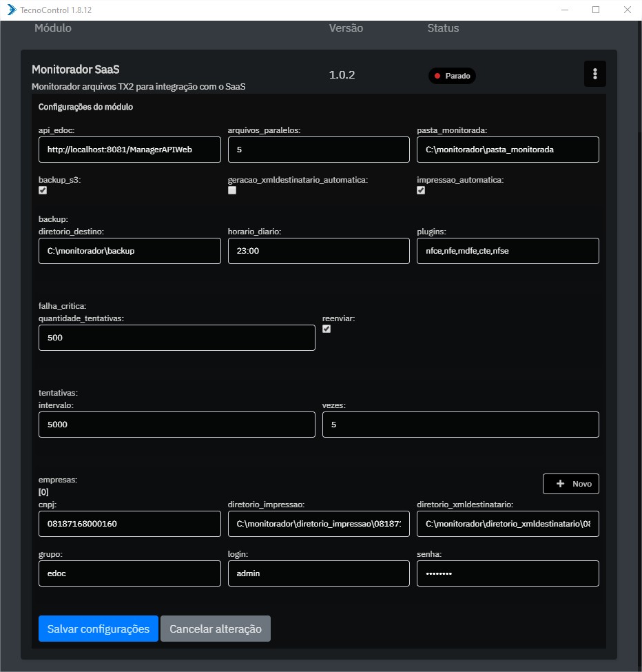Close the TecnoControl window
Viewport: 642px width, 672px height.
pyautogui.click(x=628, y=10)
